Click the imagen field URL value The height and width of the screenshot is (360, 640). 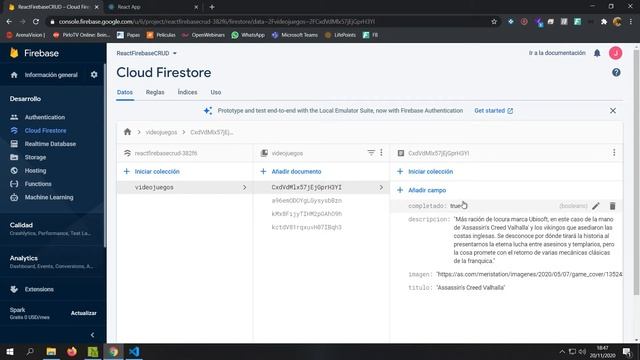pos(529,274)
